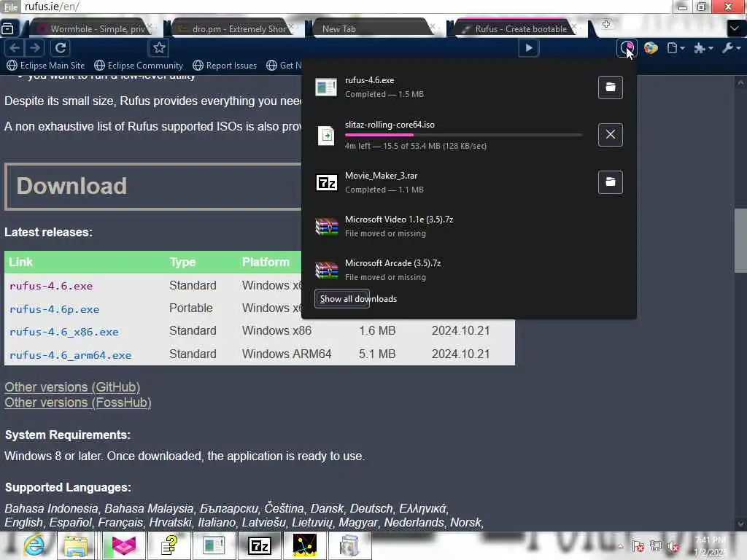Download the rufus-4.6_x86.exe link
747x560 pixels.
coord(64,332)
